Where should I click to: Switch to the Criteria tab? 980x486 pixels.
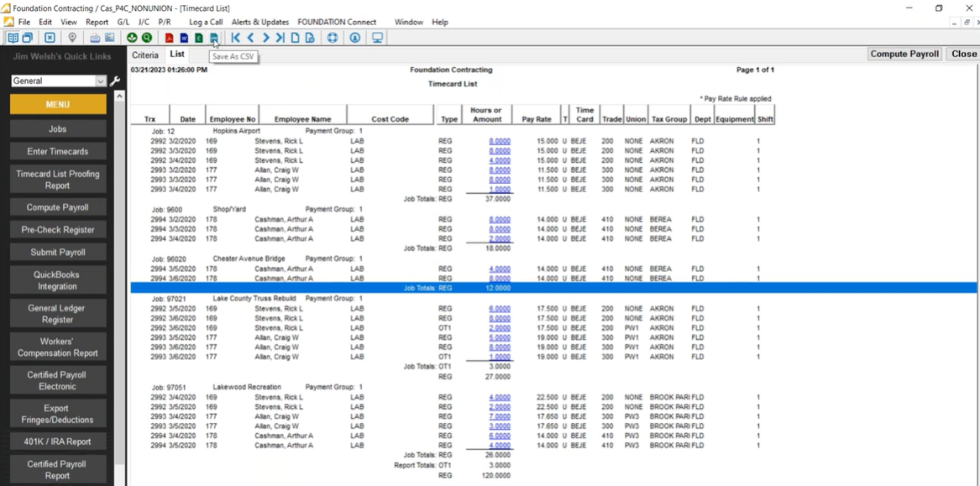coord(144,54)
